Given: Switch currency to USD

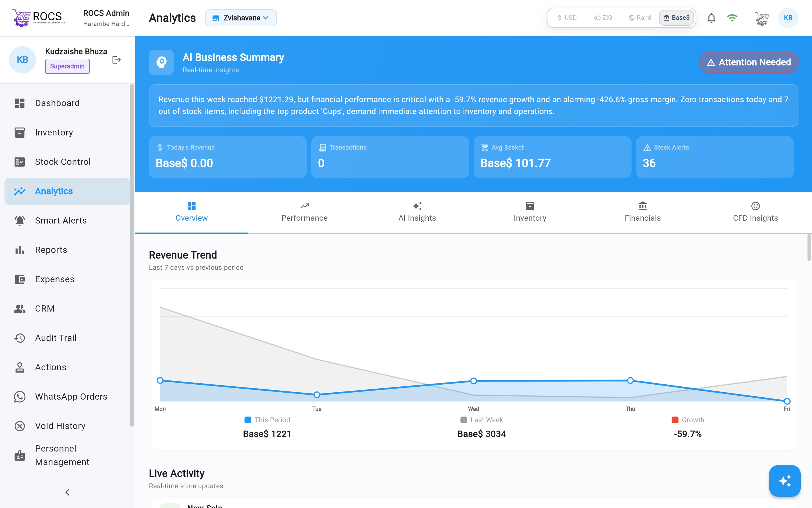Looking at the screenshot, I should [x=567, y=18].
